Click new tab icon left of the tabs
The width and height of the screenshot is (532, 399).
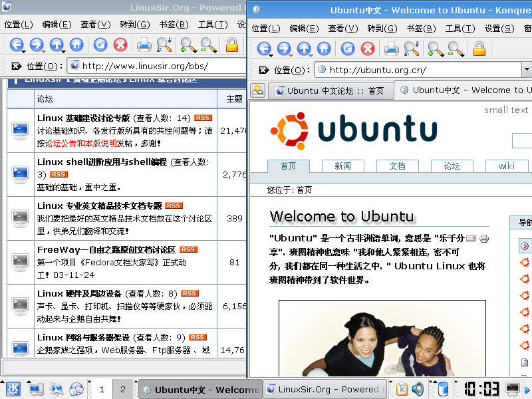pos(258,90)
